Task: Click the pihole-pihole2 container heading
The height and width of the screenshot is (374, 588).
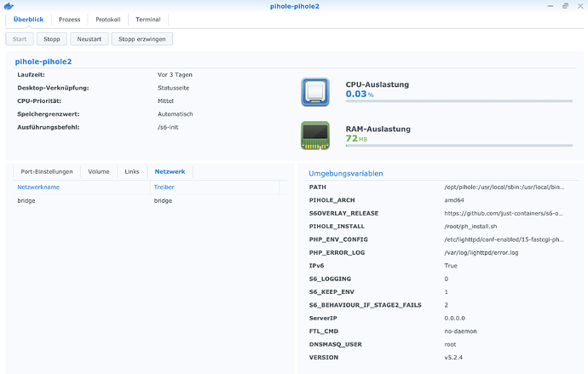Action: 43,61
